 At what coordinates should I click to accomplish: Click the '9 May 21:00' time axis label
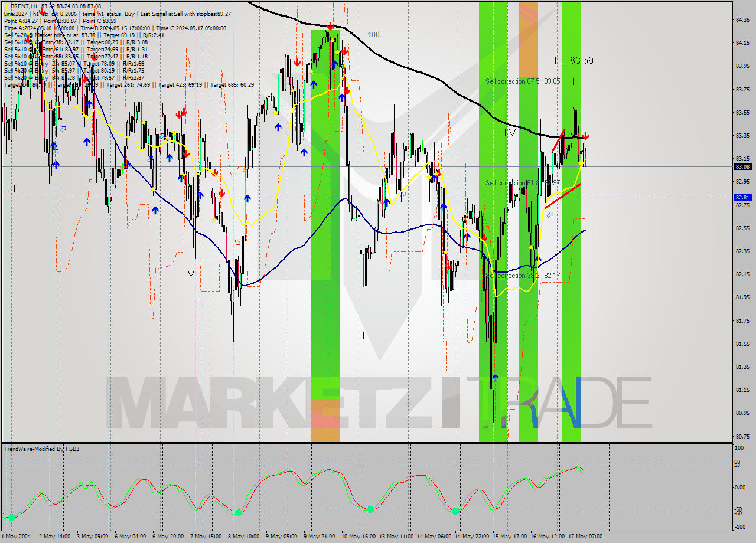319,537
